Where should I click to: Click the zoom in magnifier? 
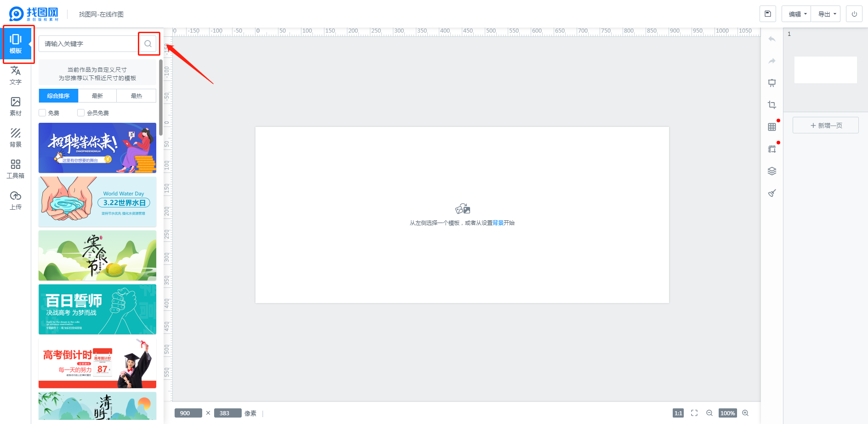[x=745, y=413]
